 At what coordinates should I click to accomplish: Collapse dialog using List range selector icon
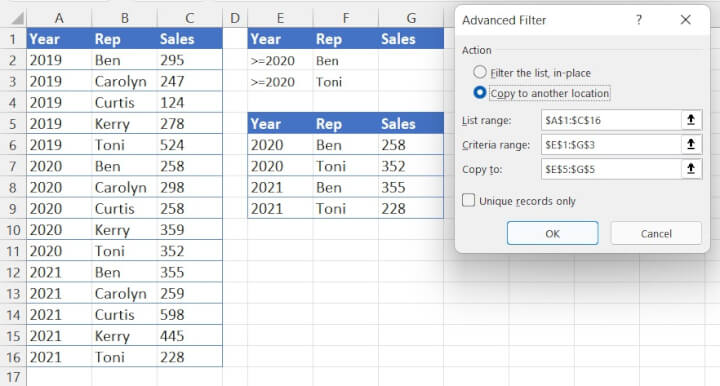691,120
